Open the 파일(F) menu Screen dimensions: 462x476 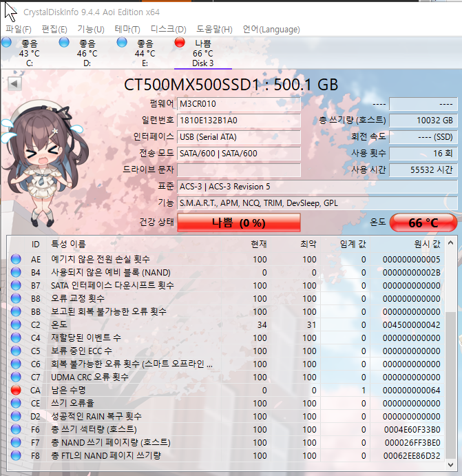tap(18, 30)
